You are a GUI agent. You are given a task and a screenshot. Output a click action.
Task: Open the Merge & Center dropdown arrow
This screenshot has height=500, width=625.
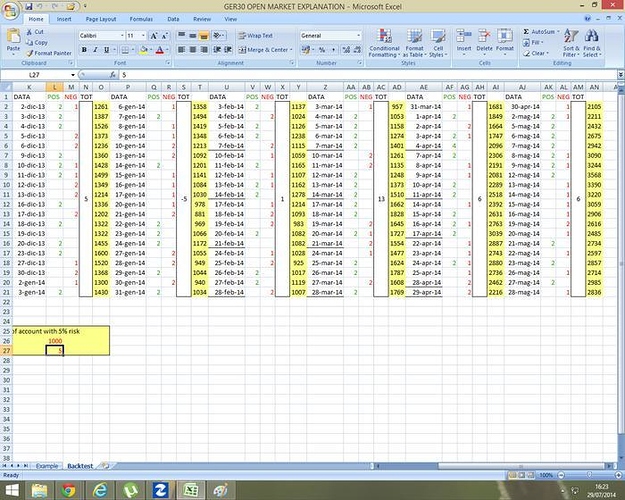(291, 50)
